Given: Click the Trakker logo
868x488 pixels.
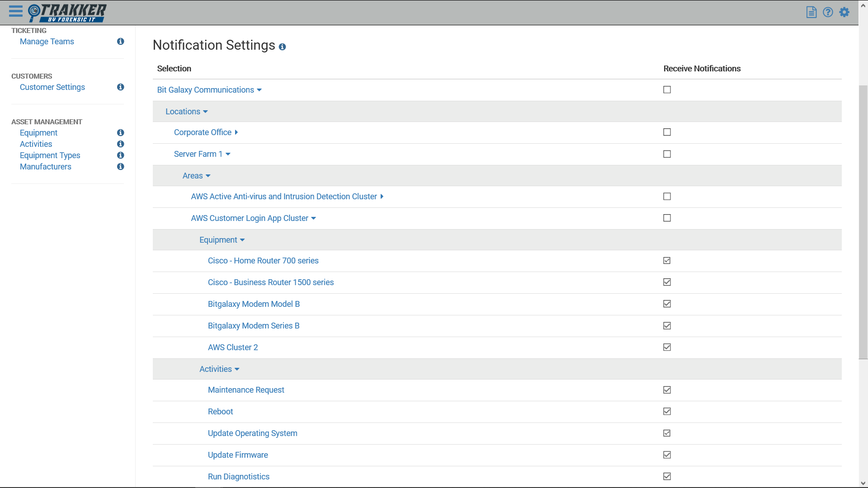Looking at the screenshot, I should [x=68, y=13].
